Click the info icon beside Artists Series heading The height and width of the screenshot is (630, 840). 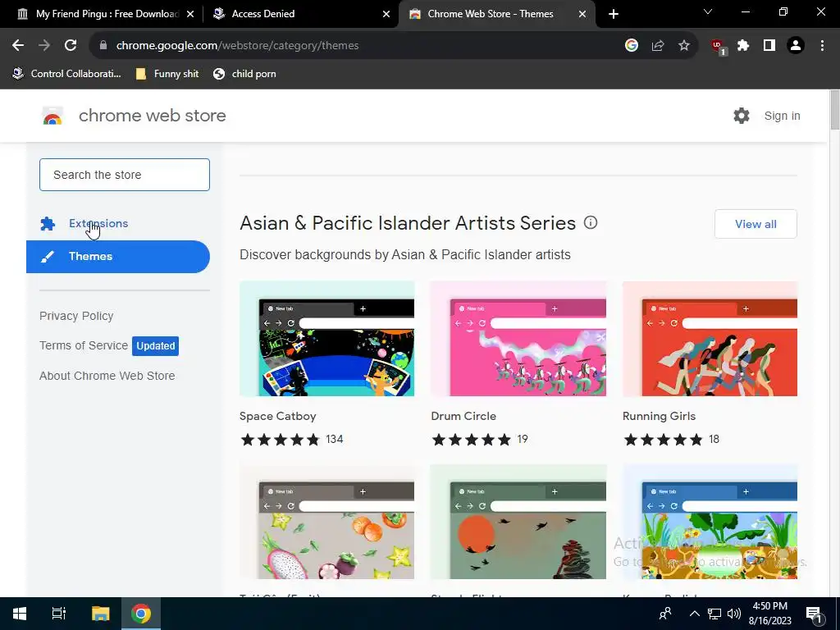591,222
